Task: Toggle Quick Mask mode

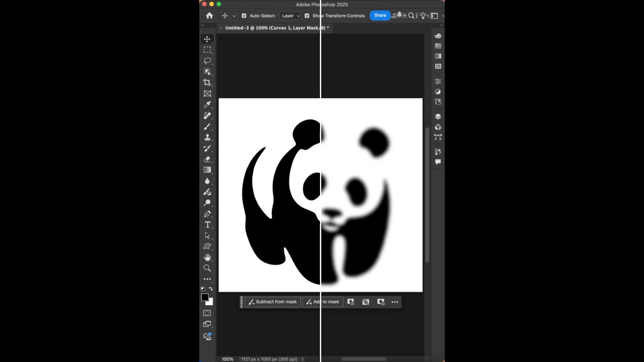Action: [207, 313]
